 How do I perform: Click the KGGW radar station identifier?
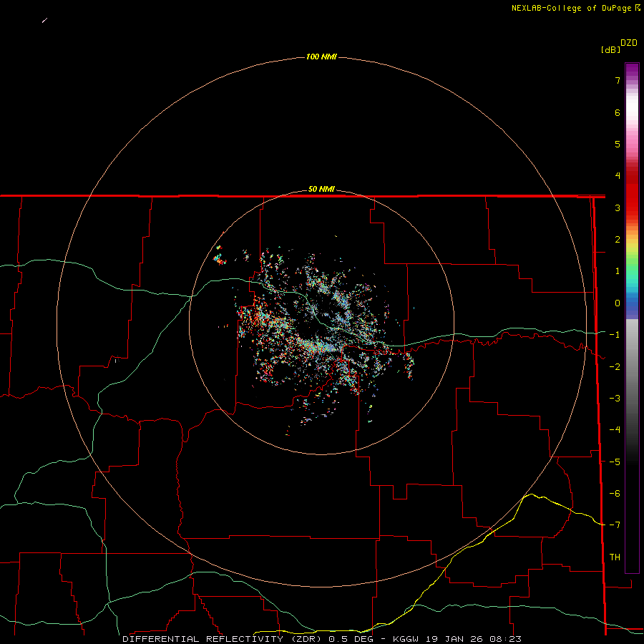406,639
